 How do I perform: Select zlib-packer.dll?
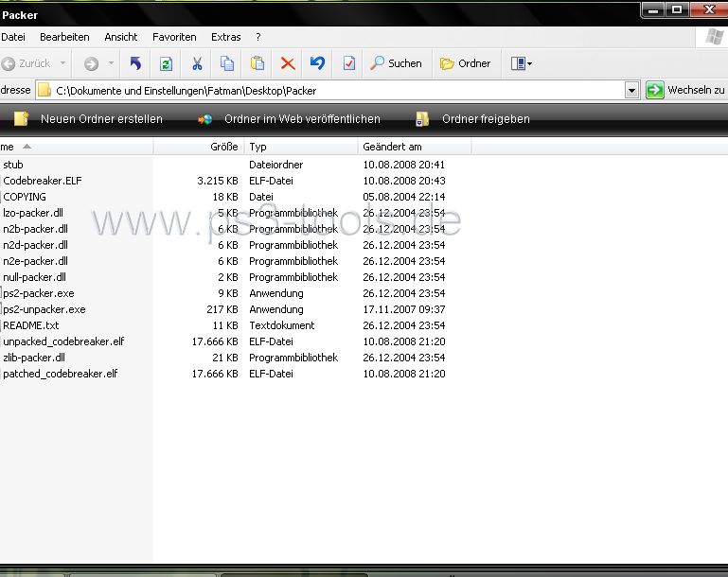click(x=34, y=358)
